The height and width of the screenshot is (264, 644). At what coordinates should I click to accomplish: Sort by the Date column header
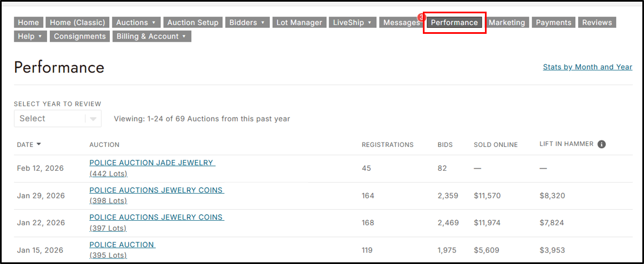tap(29, 145)
